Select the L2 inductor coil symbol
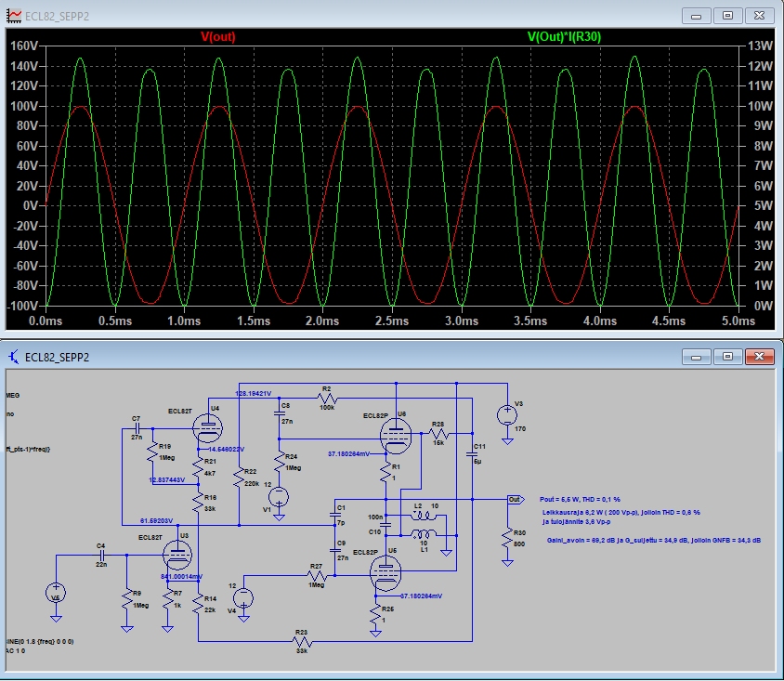 [x=425, y=517]
